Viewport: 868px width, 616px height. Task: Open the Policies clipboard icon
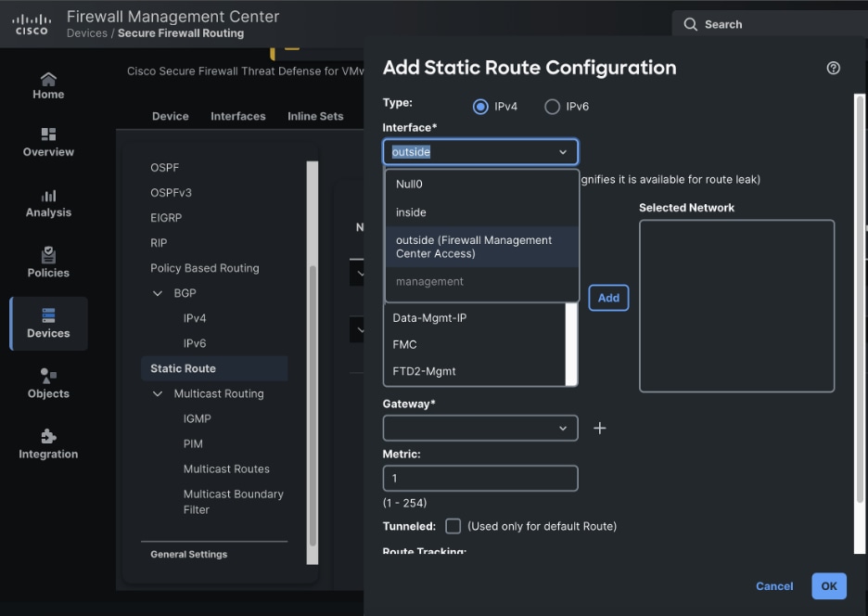(48, 255)
